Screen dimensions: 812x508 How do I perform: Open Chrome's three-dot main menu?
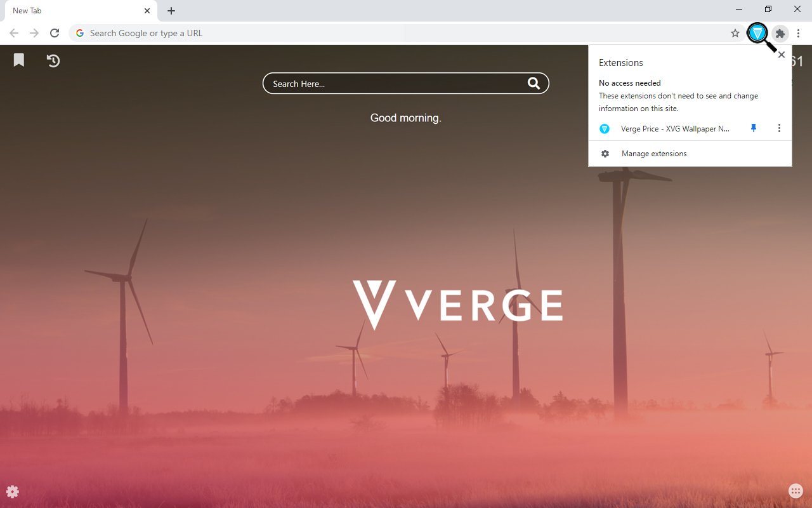[799, 34]
